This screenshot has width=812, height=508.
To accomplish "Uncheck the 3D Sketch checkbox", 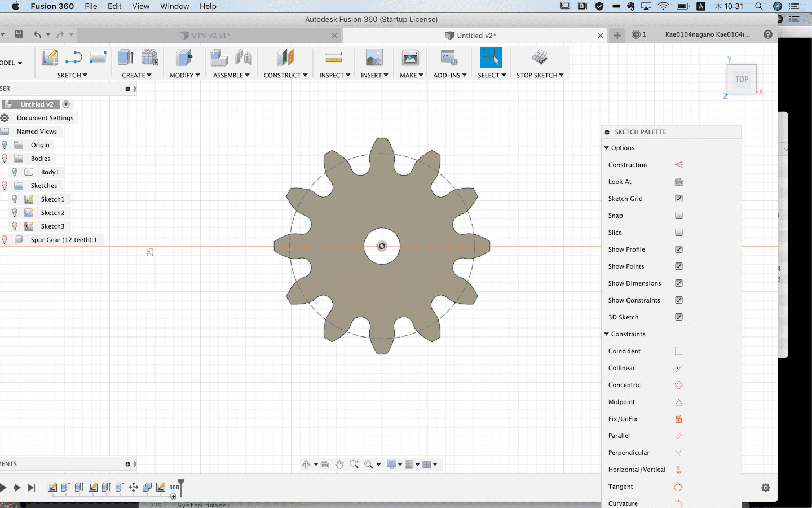I will (x=679, y=317).
